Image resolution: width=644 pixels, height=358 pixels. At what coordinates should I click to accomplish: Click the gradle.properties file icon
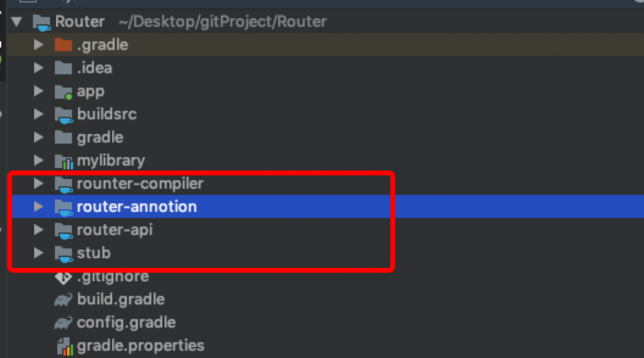pyautogui.click(x=63, y=346)
